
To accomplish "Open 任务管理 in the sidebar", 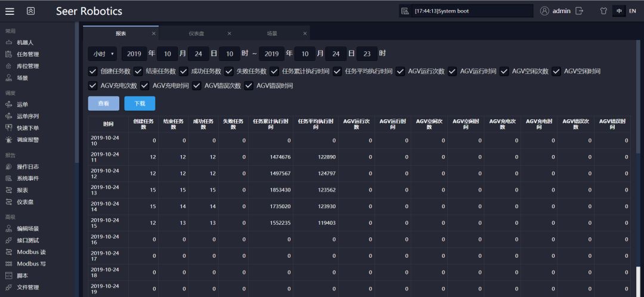I will click(27, 54).
